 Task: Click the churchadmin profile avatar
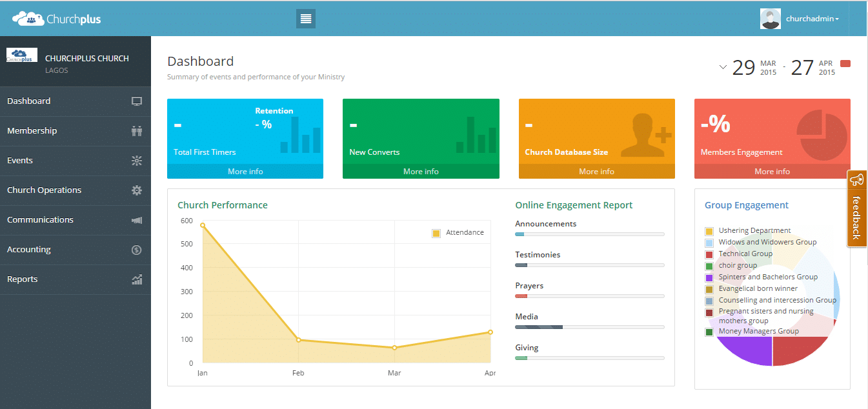click(x=771, y=19)
